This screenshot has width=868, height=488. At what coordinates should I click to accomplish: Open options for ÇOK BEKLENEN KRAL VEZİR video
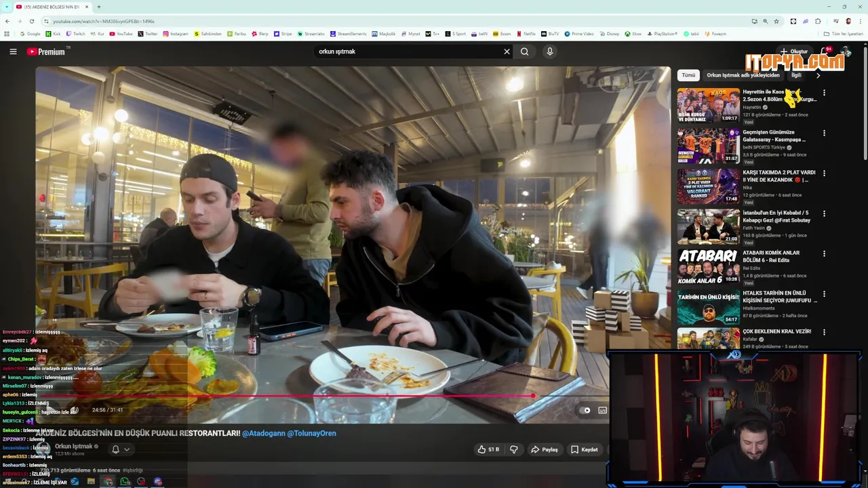tap(824, 332)
